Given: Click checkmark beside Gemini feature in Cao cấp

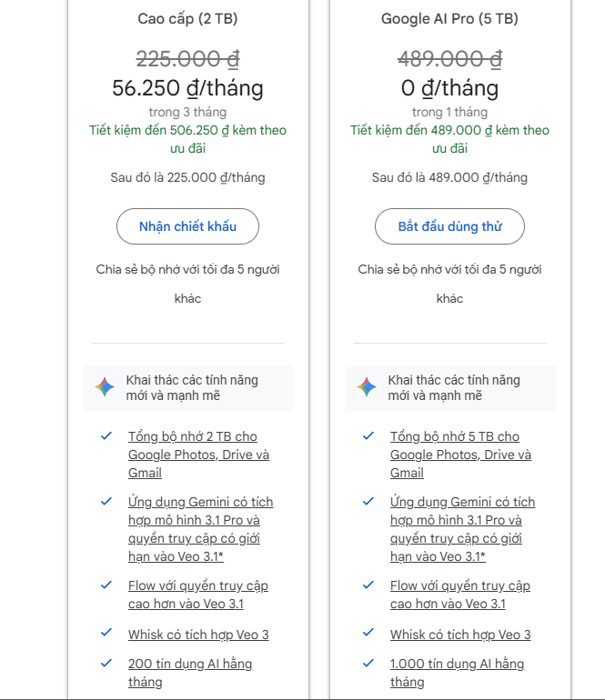Looking at the screenshot, I should (106, 501).
